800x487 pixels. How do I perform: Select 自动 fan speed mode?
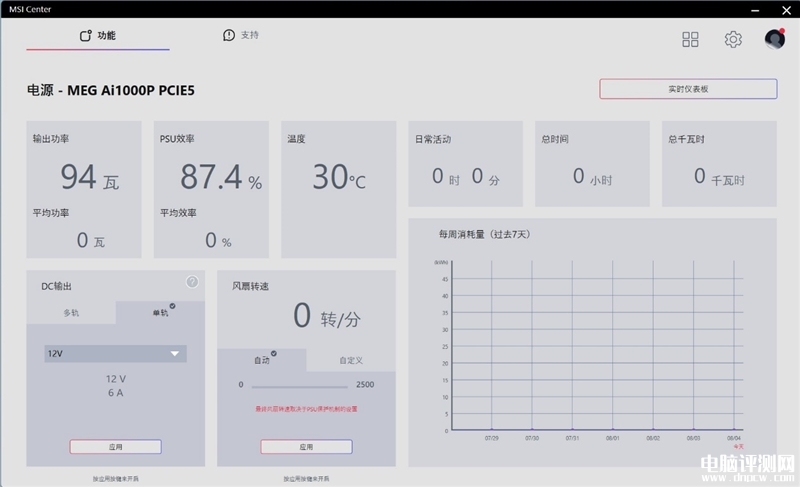(262, 360)
